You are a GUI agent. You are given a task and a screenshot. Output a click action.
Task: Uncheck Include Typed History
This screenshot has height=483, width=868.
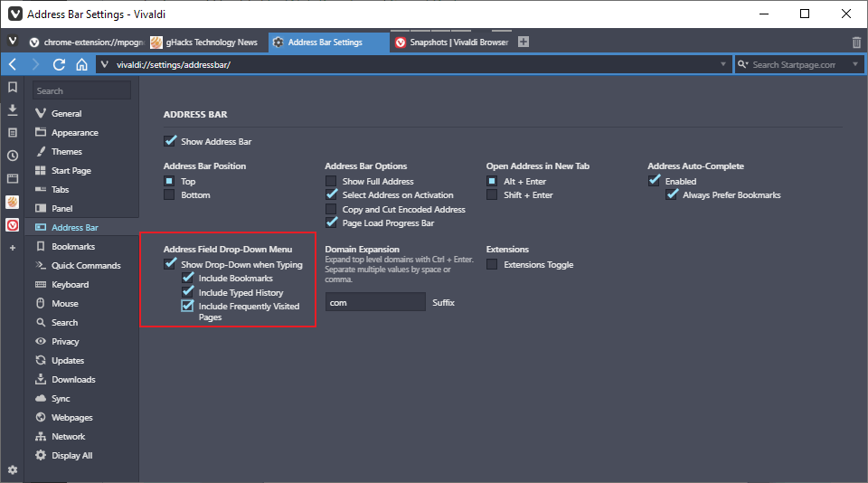coord(188,292)
